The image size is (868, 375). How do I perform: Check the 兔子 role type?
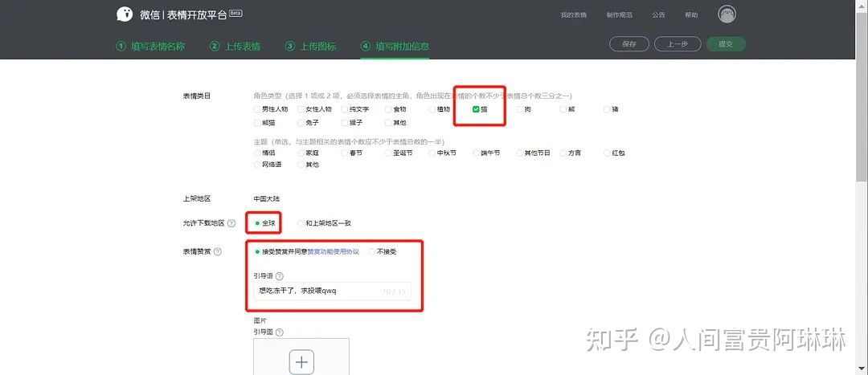[301, 123]
